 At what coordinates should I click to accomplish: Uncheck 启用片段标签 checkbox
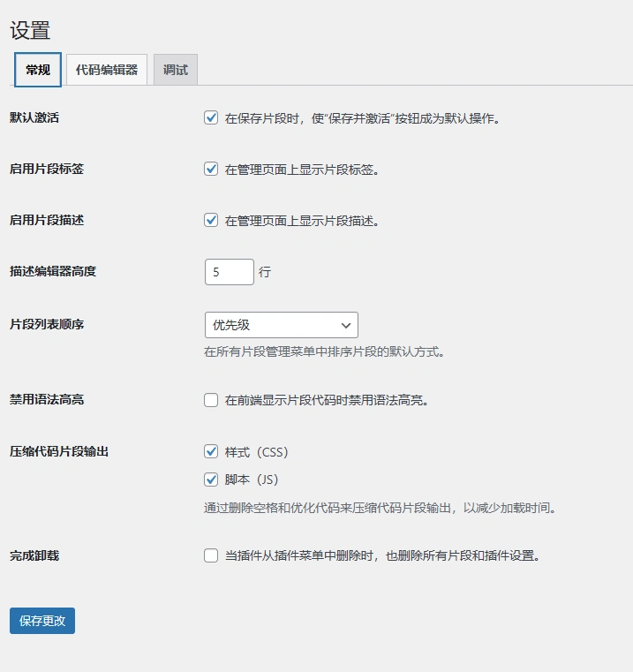coord(211,169)
